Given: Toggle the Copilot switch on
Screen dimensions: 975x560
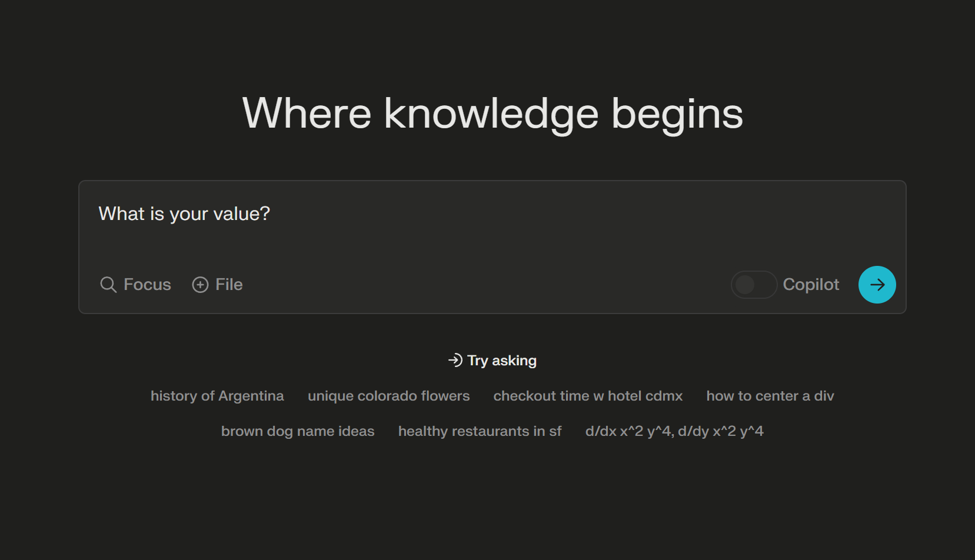Looking at the screenshot, I should point(754,285).
